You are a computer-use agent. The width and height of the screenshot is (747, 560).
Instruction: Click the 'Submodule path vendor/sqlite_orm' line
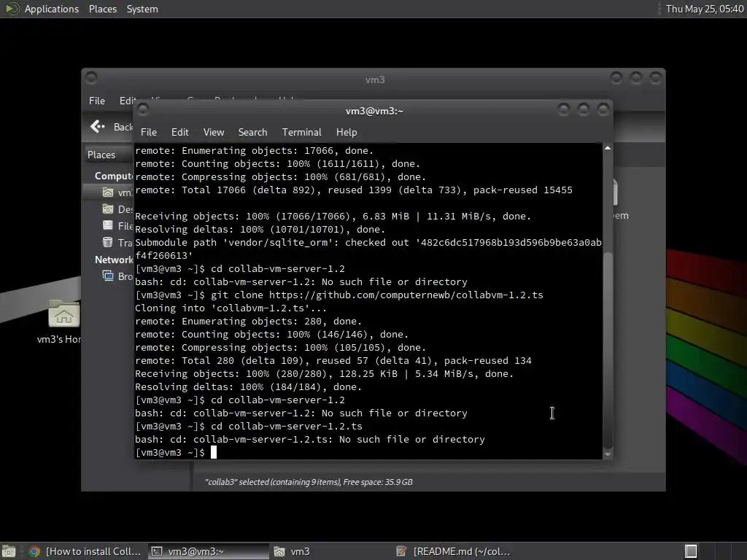(x=368, y=249)
